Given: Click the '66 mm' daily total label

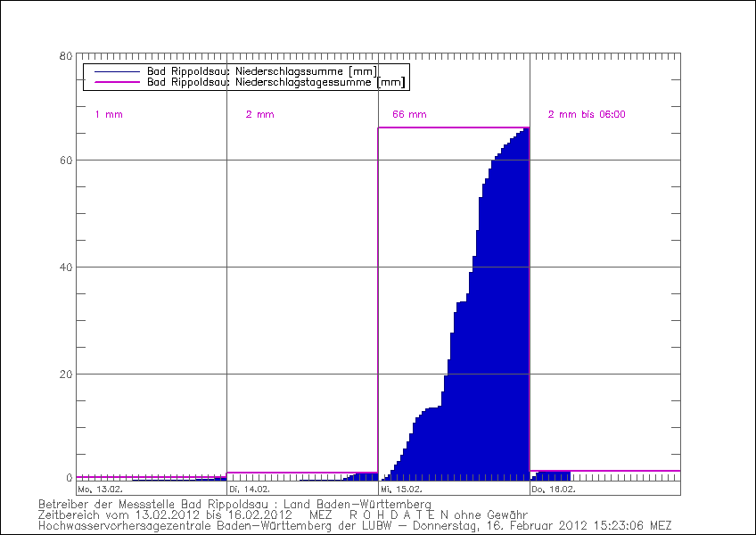Looking at the screenshot, I should pyautogui.click(x=409, y=114).
